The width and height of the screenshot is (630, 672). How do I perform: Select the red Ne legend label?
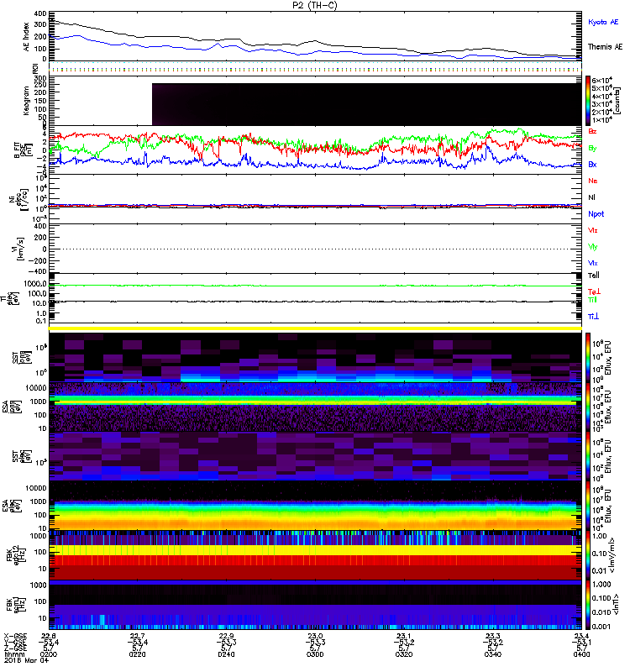point(593,181)
